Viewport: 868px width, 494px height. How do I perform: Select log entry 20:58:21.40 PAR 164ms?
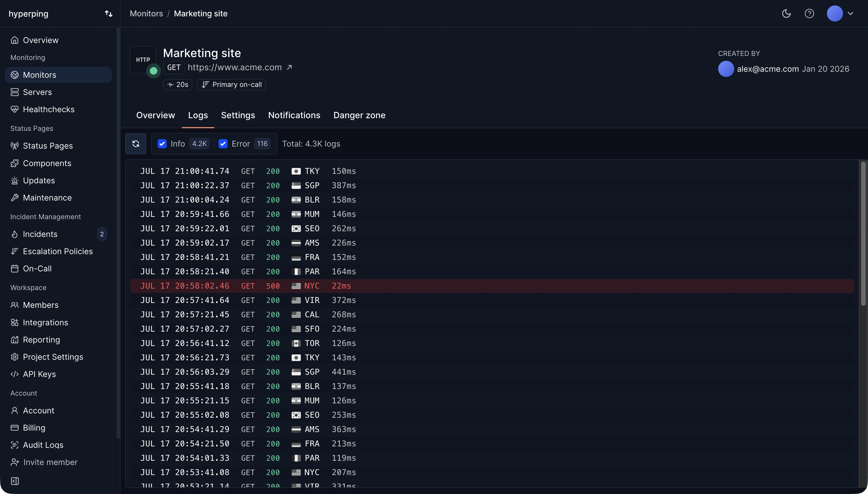click(492, 271)
